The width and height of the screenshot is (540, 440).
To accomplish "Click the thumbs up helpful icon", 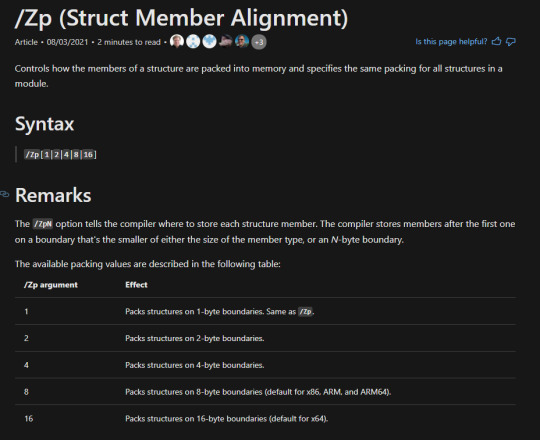I will (496, 41).
